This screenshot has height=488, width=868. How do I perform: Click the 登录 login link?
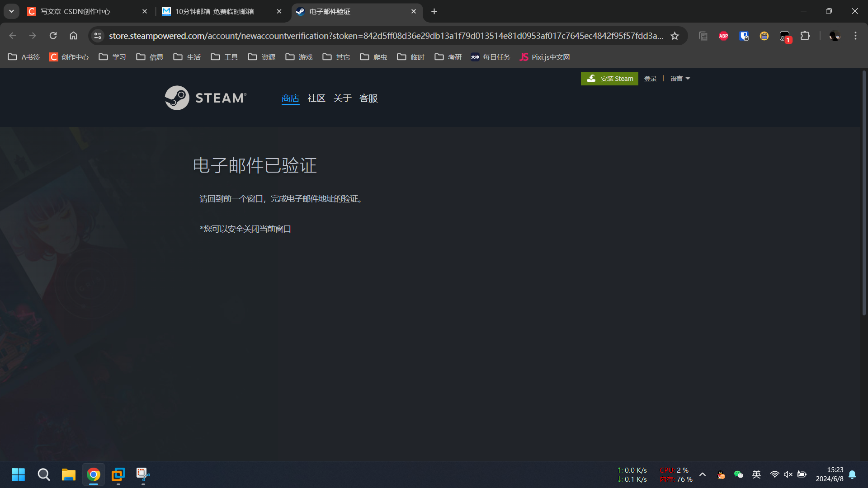(650, 79)
